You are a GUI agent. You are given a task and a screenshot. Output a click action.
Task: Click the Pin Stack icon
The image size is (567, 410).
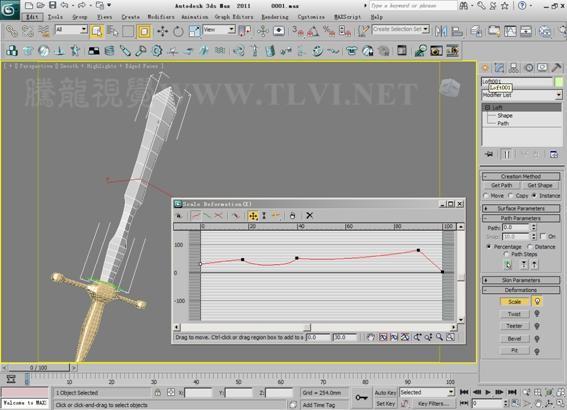[489, 154]
